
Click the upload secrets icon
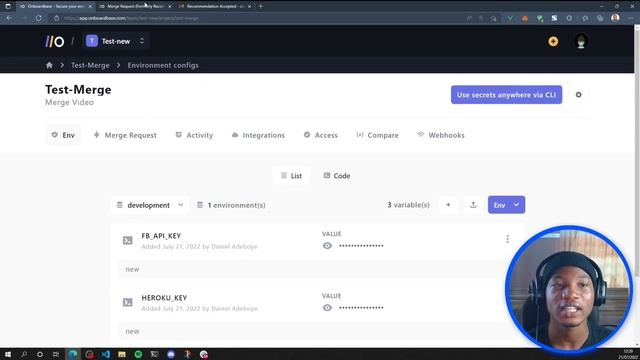473,205
